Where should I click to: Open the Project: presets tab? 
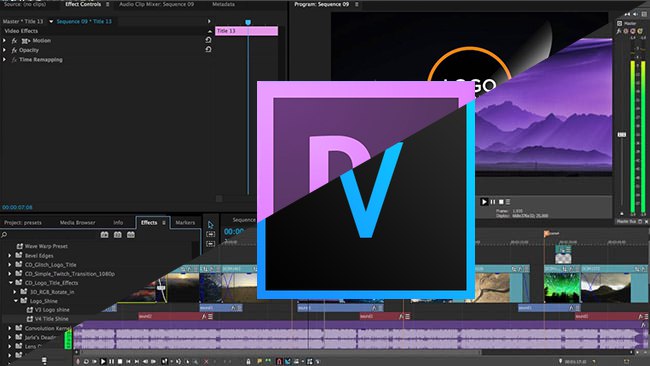pos(23,223)
